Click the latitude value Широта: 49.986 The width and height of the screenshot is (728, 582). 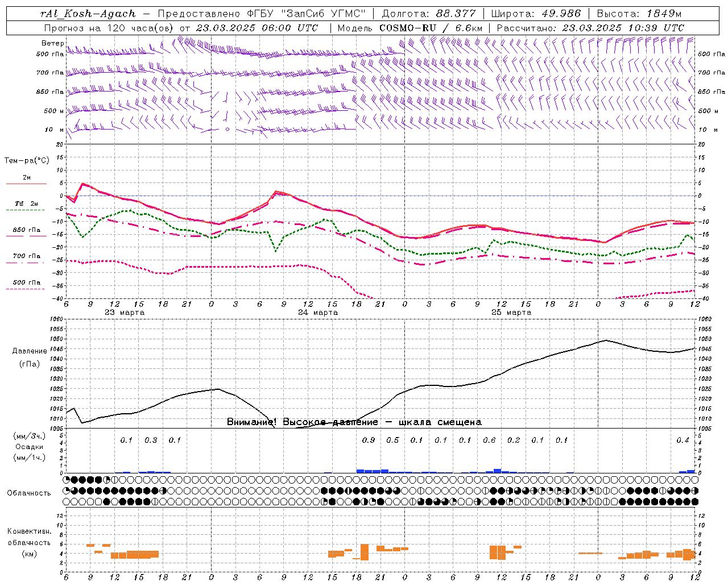click(x=536, y=14)
